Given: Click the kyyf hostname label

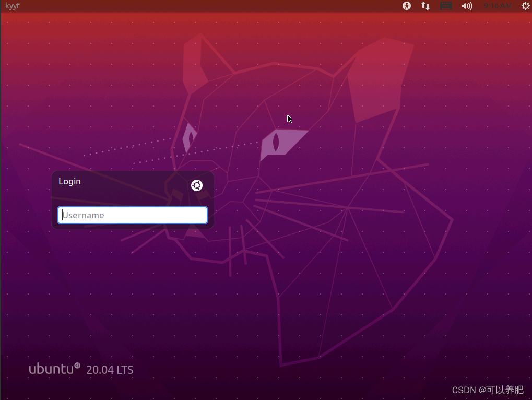Looking at the screenshot, I should tap(12, 6).
